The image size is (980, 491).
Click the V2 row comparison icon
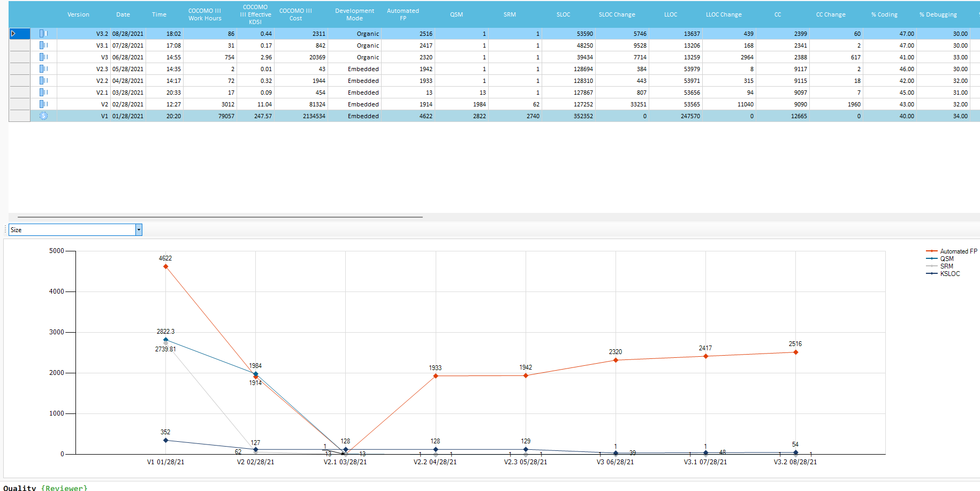tap(43, 104)
